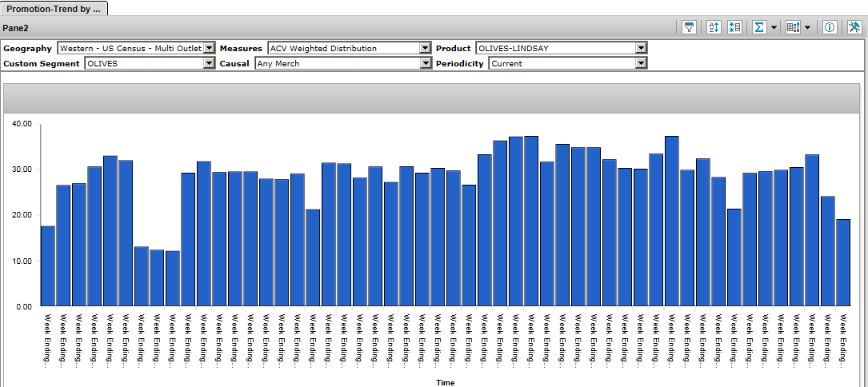Expand the Causal dropdown showing Any Merch
Image resolution: width=868 pixels, height=387 pixels.
click(425, 63)
